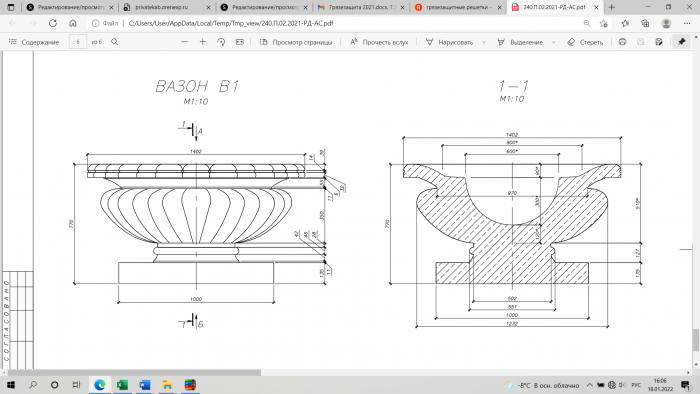The image size is (700, 394).
Task: Expand the Выделение dropdown arrow
Action: [554, 42]
